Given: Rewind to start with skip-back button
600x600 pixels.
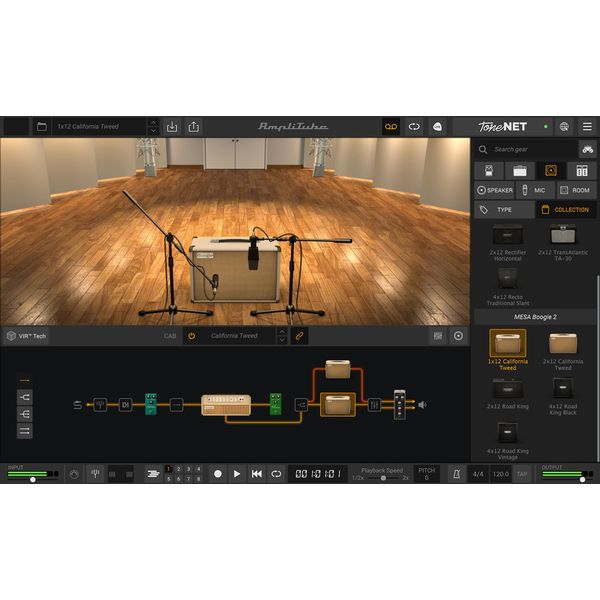Looking at the screenshot, I should tap(257, 474).
